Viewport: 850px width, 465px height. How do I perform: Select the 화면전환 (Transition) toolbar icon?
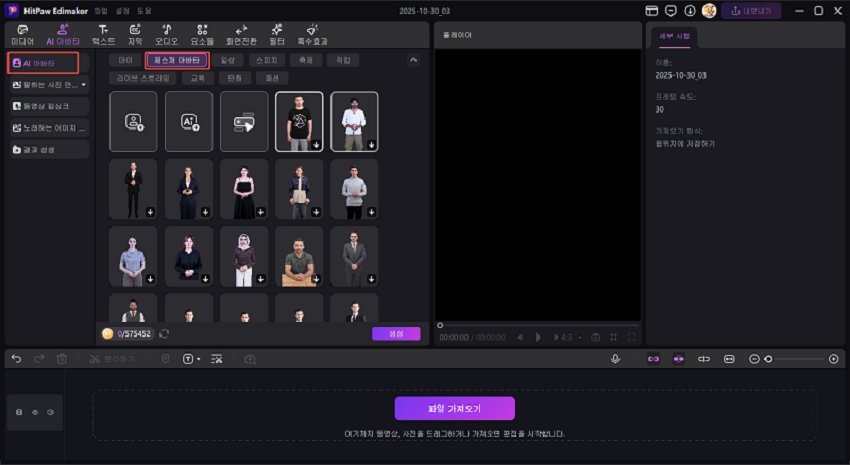click(241, 35)
